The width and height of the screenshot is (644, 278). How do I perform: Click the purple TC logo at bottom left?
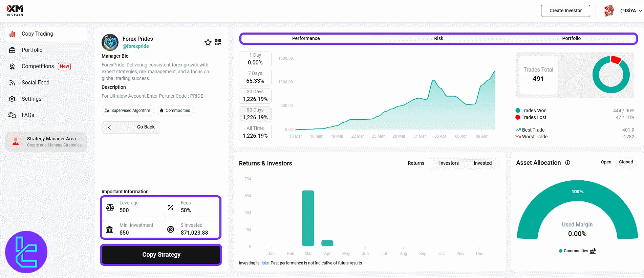click(26, 252)
